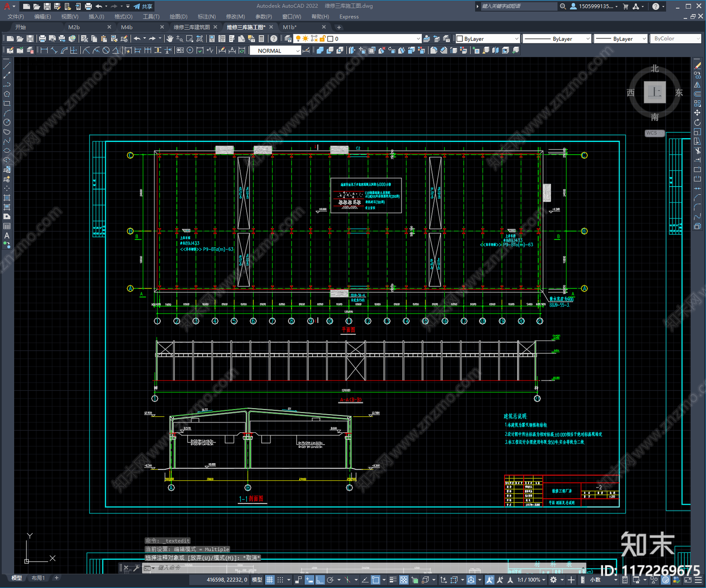Click the Undo arrow in quick access toolbar

pyautogui.click(x=99, y=7)
